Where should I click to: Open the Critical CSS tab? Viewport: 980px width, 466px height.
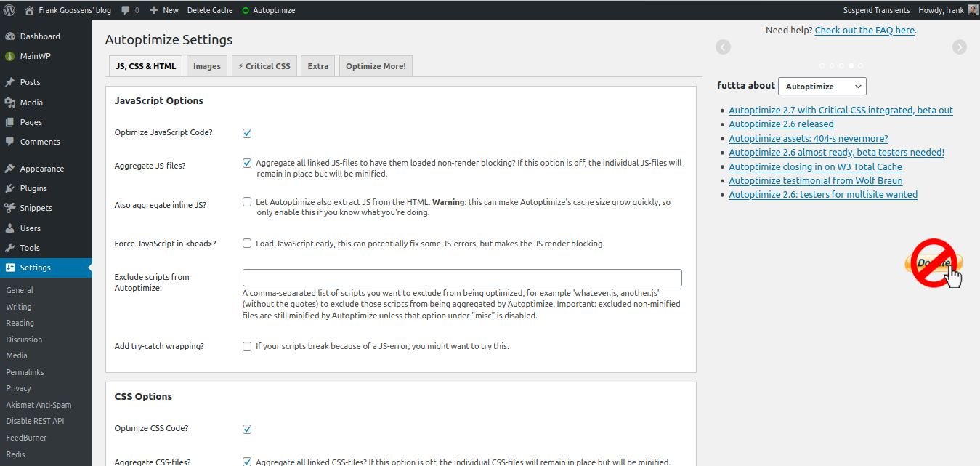tap(264, 66)
